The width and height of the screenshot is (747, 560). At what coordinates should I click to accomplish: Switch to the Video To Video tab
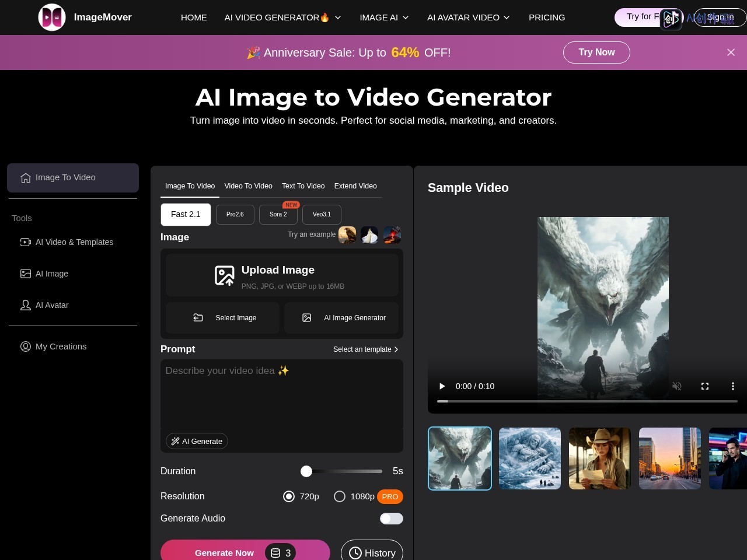(x=248, y=186)
